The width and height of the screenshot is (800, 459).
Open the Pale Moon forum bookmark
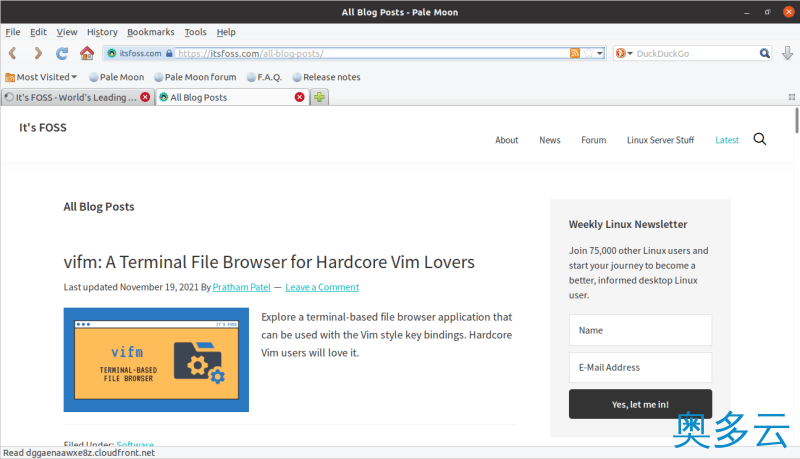(x=195, y=77)
